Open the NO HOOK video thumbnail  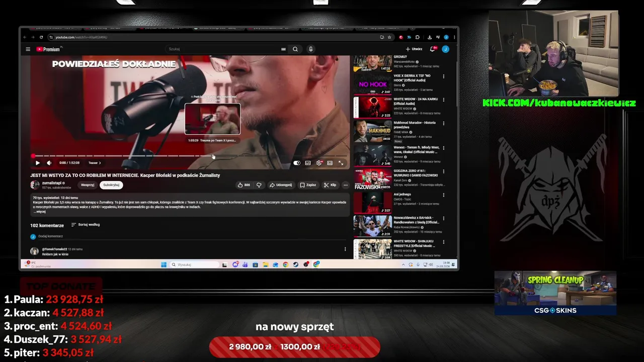click(x=372, y=84)
